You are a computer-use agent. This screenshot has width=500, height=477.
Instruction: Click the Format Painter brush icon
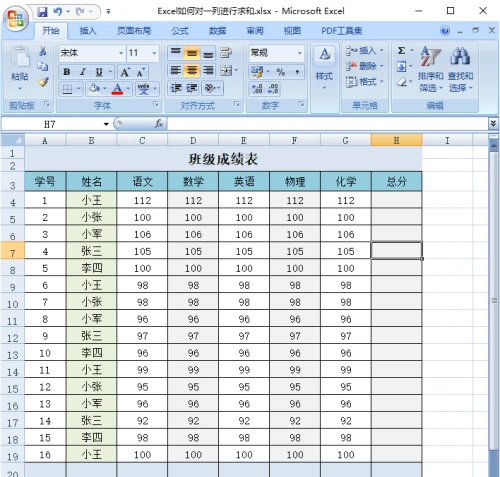tap(43, 81)
